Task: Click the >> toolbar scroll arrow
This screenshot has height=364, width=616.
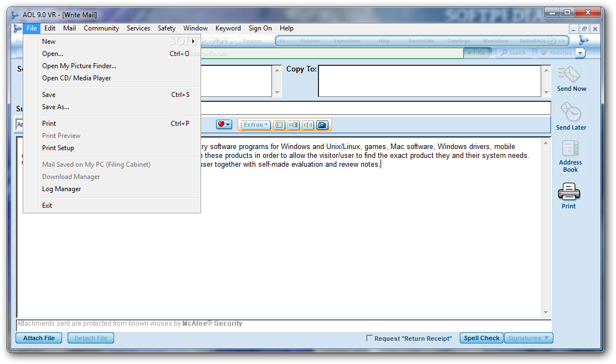Action: click(x=561, y=41)
